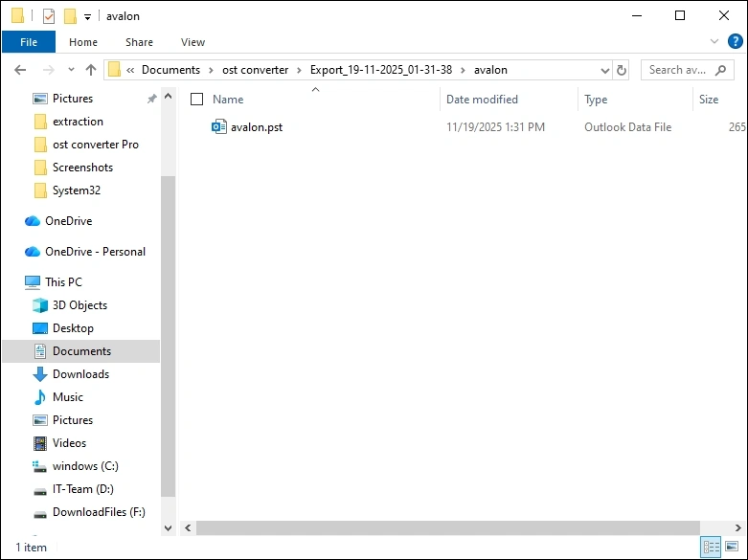The height and width of the screenshot is (560, 748).
Task: Open the address bar history dropdown
Action: [605, 71]
